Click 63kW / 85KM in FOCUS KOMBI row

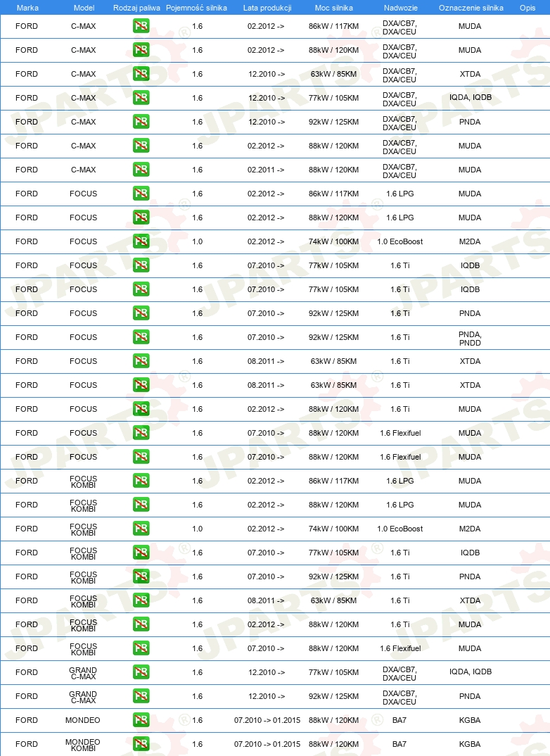334,600
